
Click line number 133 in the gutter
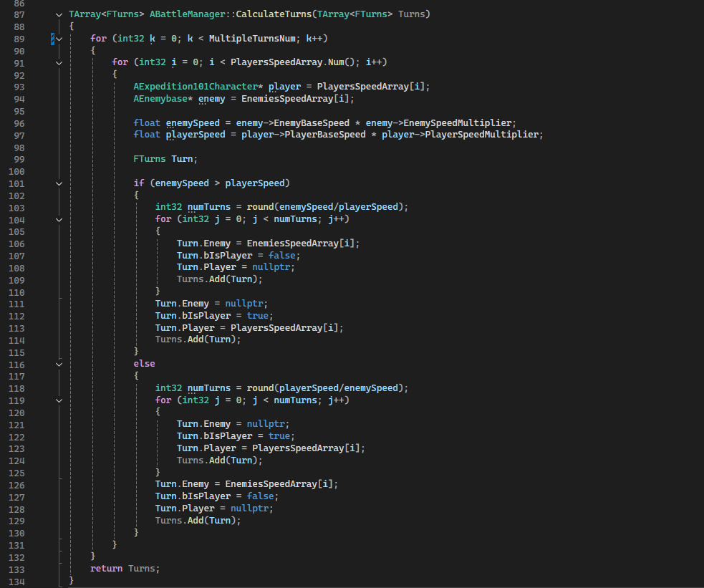coord(16,569)
